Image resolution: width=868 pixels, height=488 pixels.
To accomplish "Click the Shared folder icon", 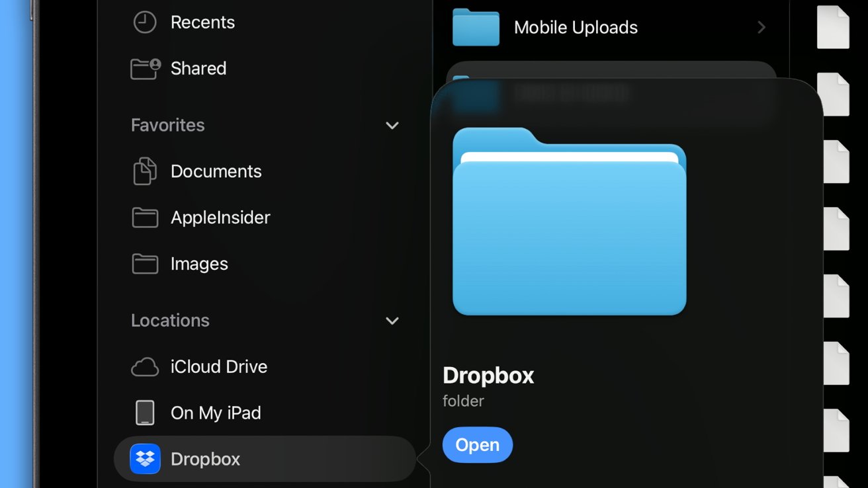I will click(x=145, y=69).
